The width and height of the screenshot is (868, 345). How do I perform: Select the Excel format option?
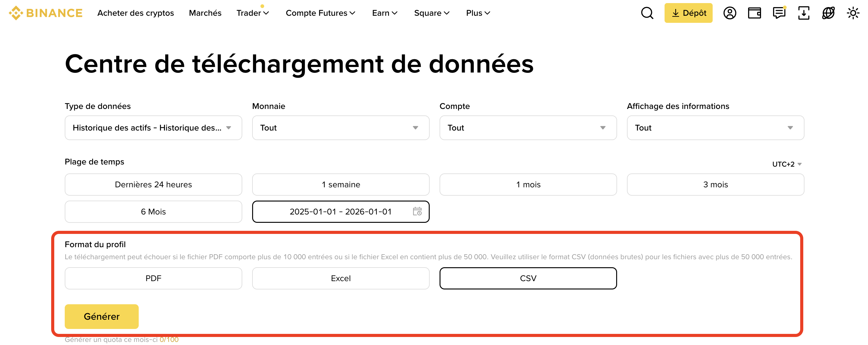click(x=341, y=278)
